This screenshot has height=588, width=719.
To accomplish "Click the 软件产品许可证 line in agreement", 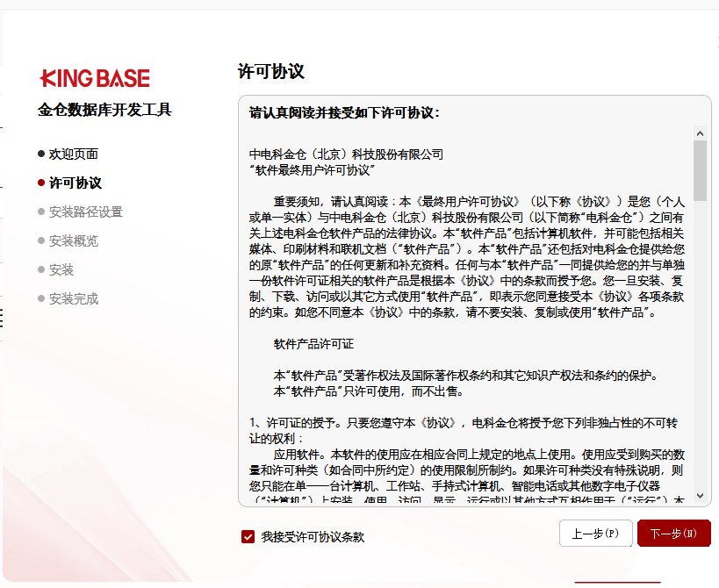I will (313, 344).
